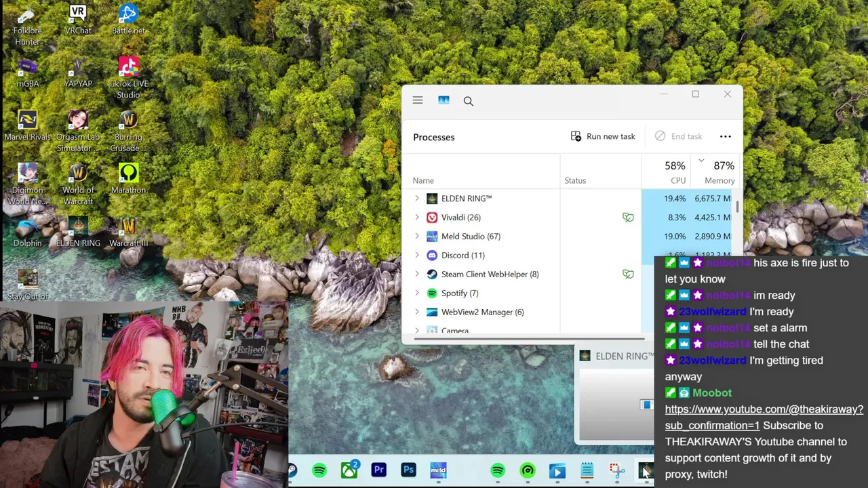Open VRChat desktop shortcut
Screen dimensions: 868x488
pyautogui.click(x=78, y=20)
